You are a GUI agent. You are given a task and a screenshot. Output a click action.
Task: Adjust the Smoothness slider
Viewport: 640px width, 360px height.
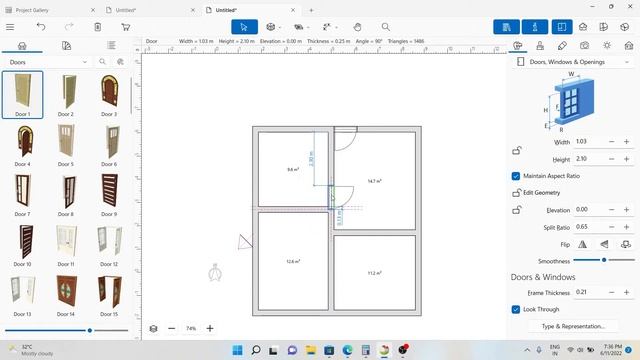[x=604, y=260]
